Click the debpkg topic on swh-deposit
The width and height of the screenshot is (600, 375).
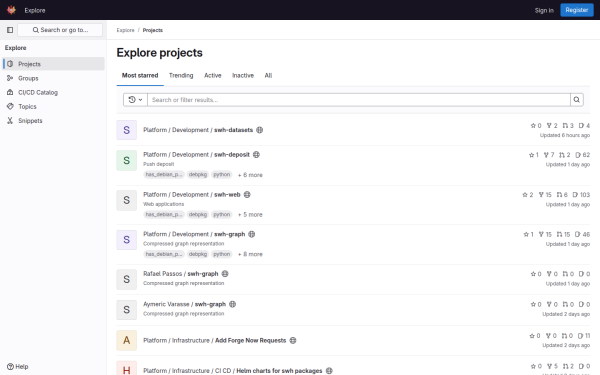[198, 174]
